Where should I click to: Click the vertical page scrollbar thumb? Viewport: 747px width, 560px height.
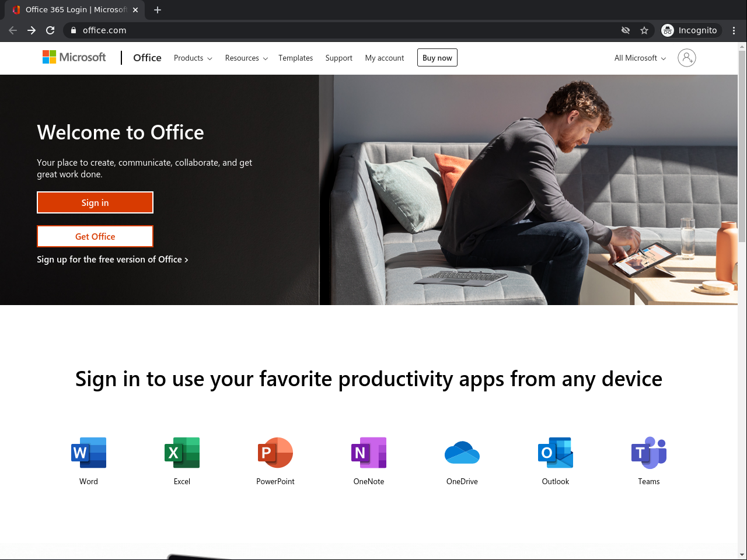pyautogui.click(x=742, y=146)
